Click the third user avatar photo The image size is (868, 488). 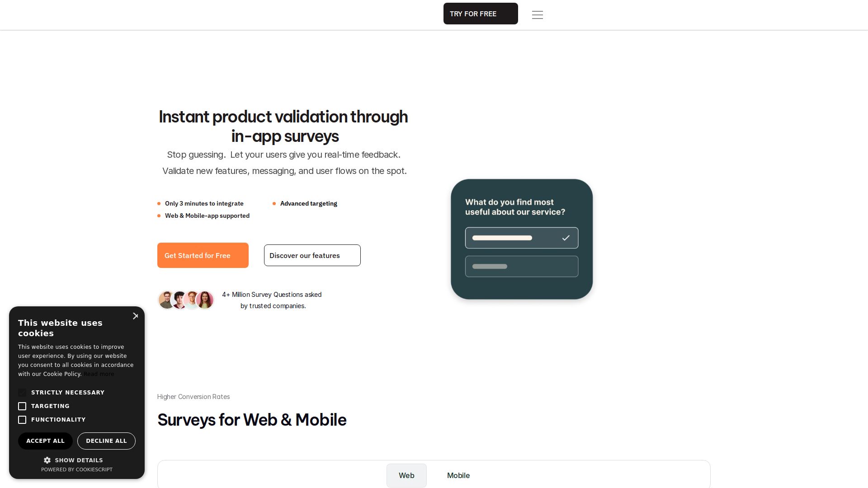192,300
